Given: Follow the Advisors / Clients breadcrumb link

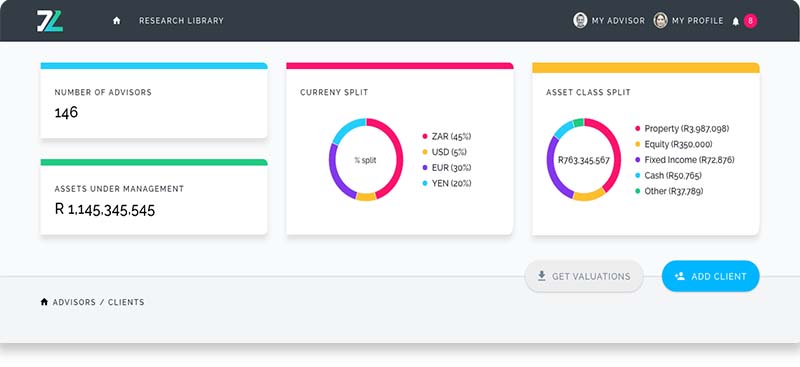Looking at the screenshot, I should click(98, 302).
